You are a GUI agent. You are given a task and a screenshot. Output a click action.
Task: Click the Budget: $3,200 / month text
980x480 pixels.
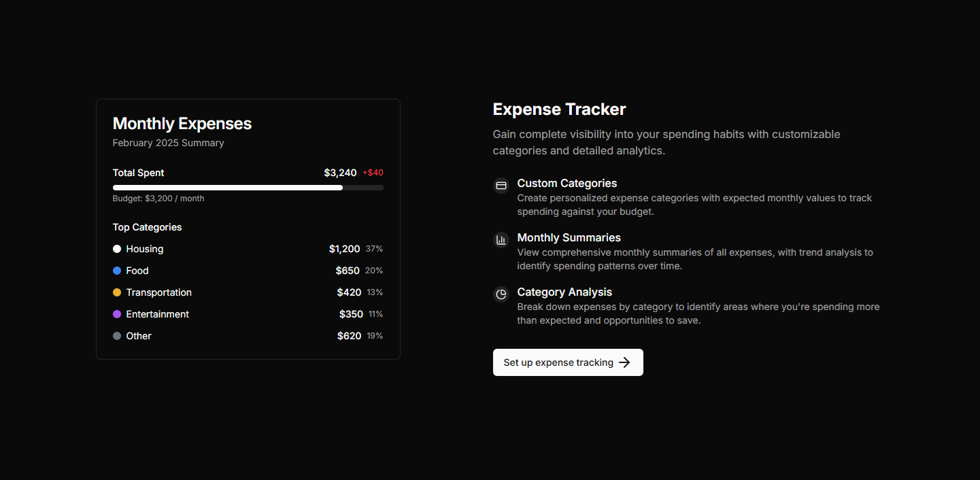click(x=158, y=198)
